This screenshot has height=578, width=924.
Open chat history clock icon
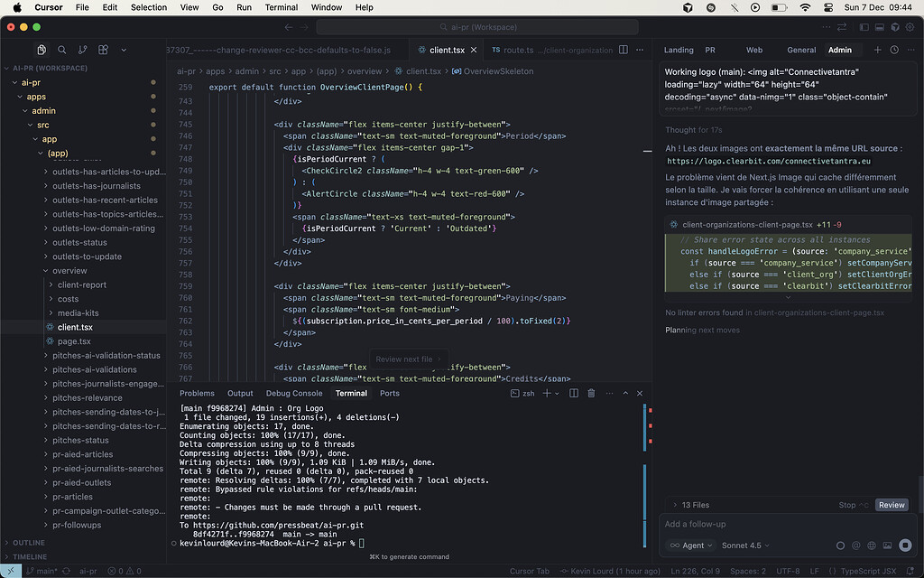pyautogui.click(x=893, y=50)
